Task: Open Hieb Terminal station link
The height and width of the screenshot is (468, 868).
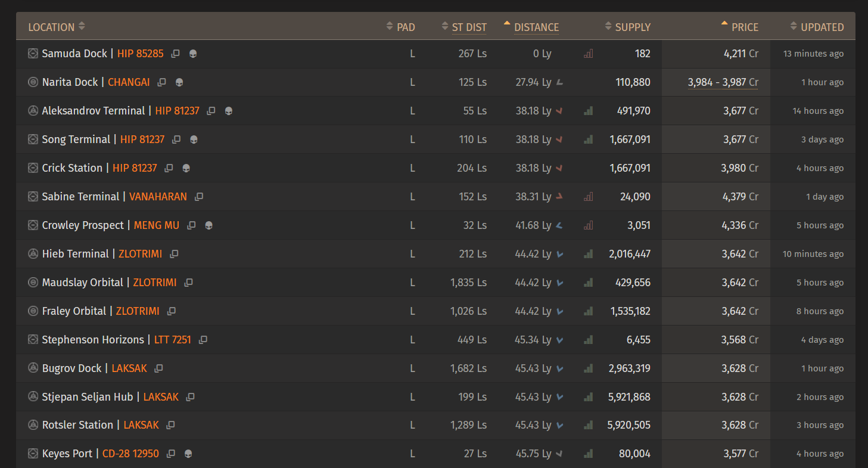Action: pos(75,254)
